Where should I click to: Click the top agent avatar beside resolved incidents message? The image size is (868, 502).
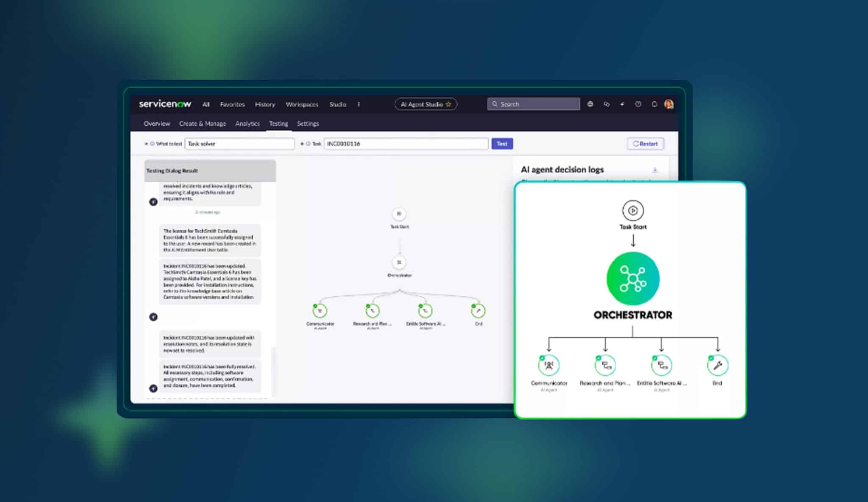153,202
